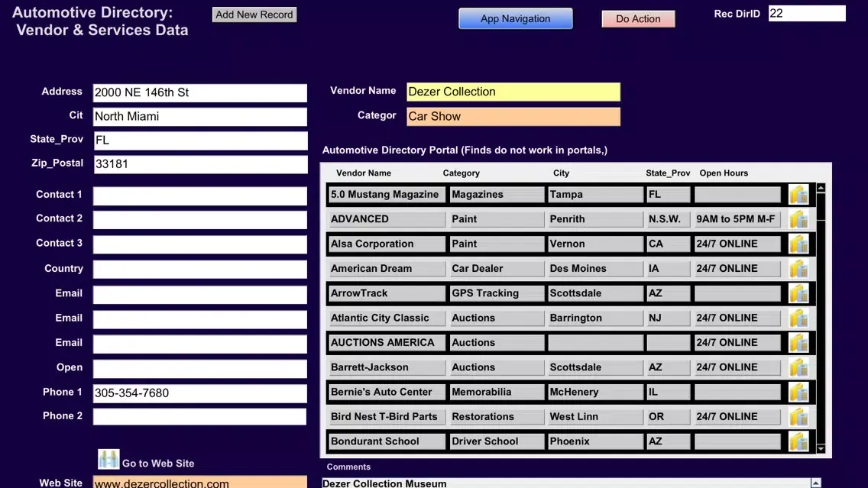Image resolution: width=868 pixels, height=488 pixels.
Task: Click the "Alsa Corporation" vendor cell
Action: click(387, 244)
